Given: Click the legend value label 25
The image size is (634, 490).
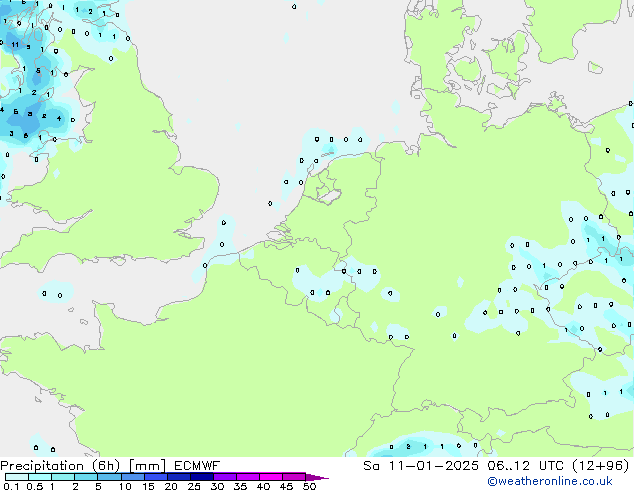Looking at the screenshot, I should pyautogui.click(x=194, y=487).
